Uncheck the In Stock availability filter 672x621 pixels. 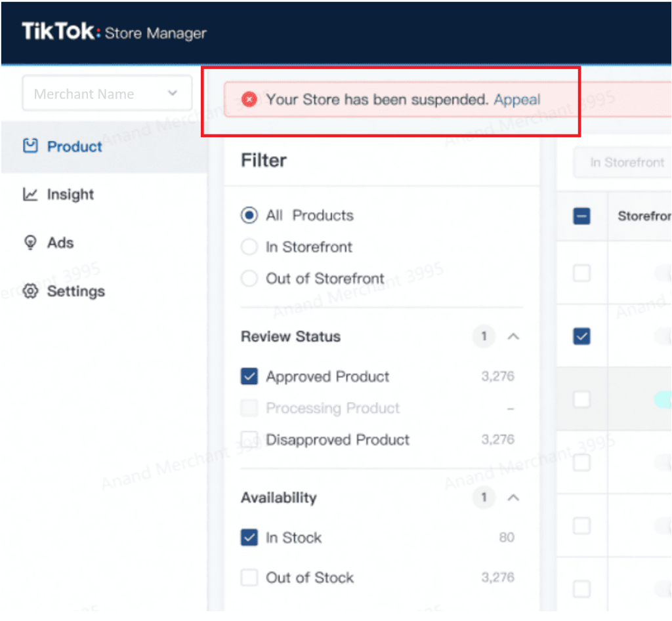point(249,538)
